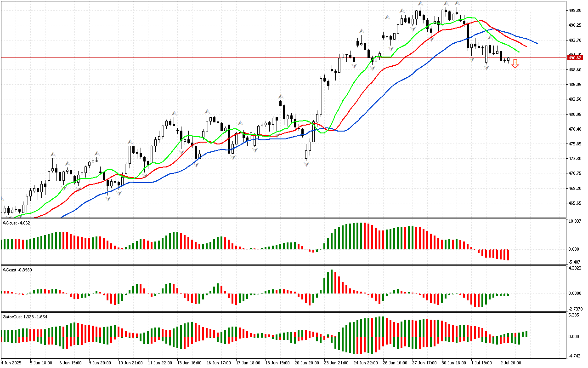
Task: Click the rightmost green GatorCust histogram bar
Action: [526, 333]
